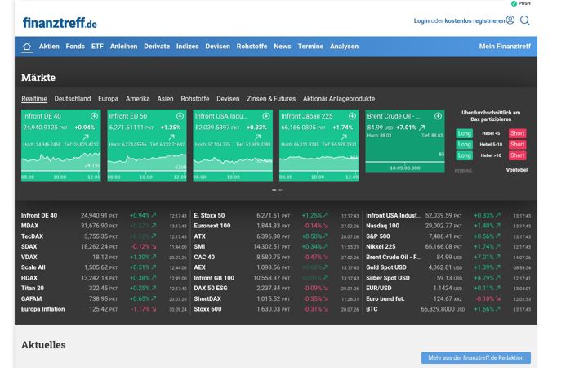Open the Aktien menu

click(49, 47)
